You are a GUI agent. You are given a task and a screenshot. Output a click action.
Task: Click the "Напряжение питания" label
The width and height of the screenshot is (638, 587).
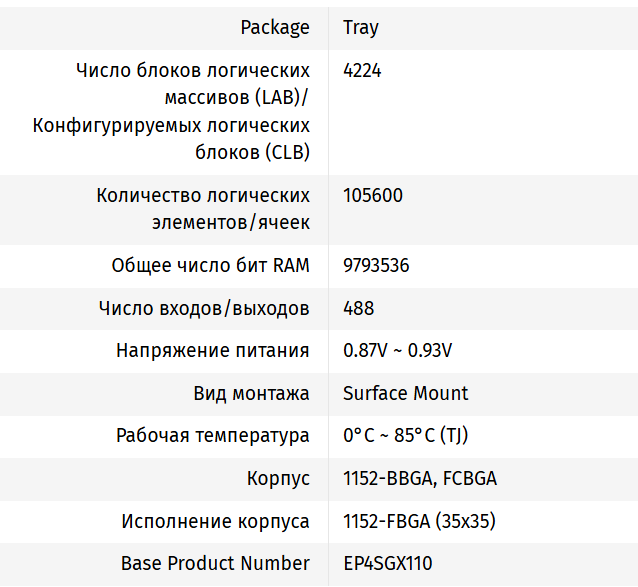pos(212,351)
